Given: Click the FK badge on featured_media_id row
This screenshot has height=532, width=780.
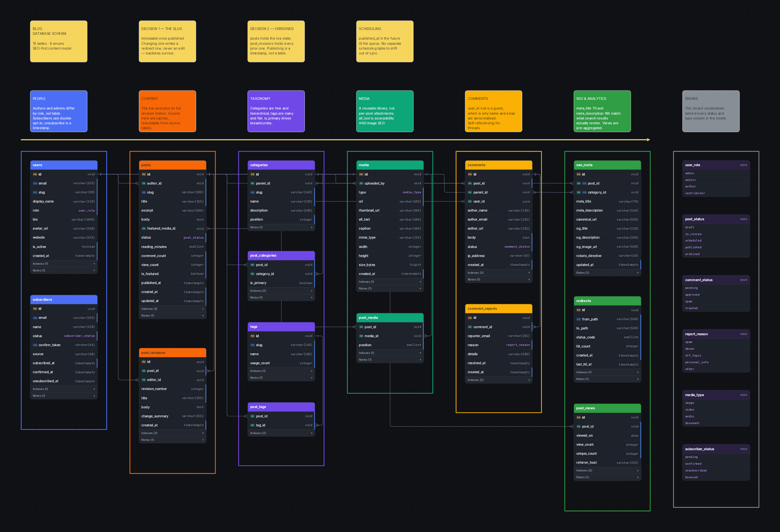Looking at the screenshot, I should [144, 228].
